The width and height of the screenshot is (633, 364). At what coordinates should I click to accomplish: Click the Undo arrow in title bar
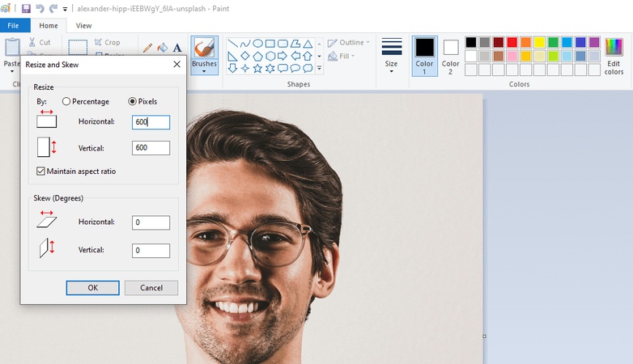[x=40, y=8]
